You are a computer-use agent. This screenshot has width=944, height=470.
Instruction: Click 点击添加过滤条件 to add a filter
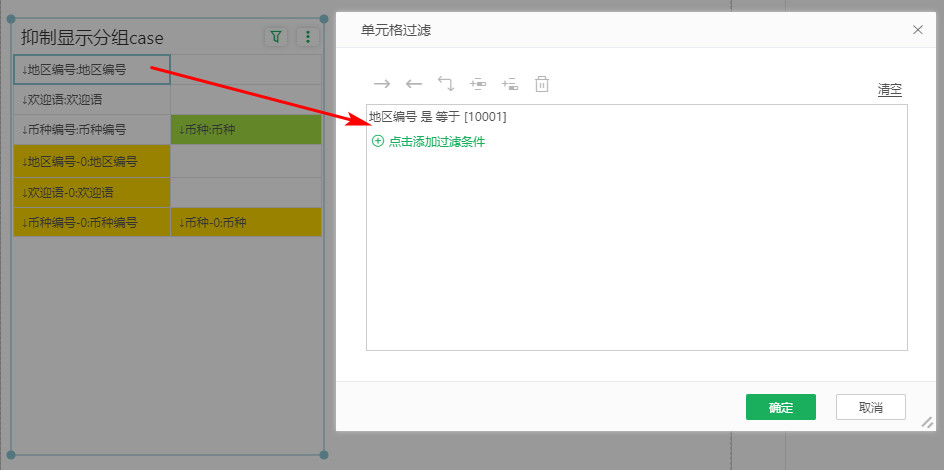[x=436, y=142]
